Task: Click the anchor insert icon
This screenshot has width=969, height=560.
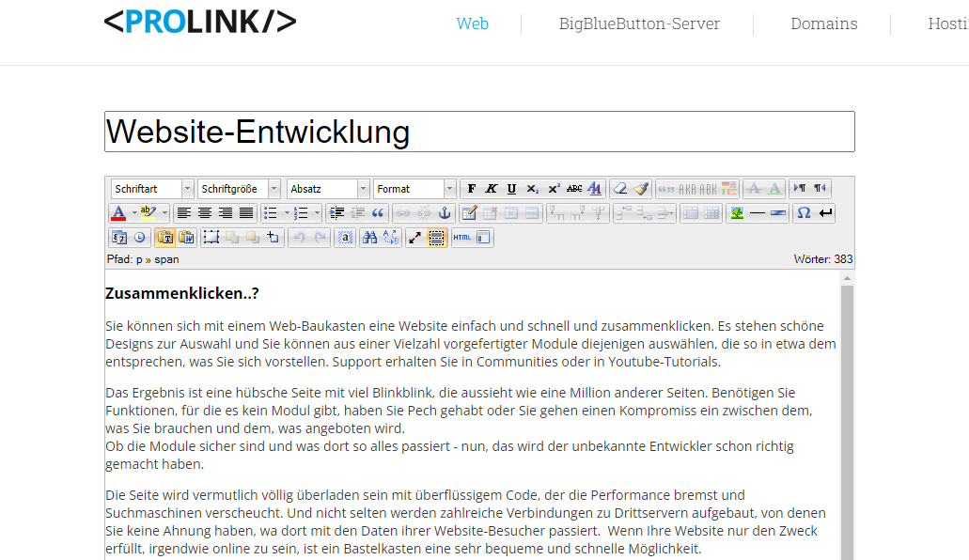Action: [445, 213]
